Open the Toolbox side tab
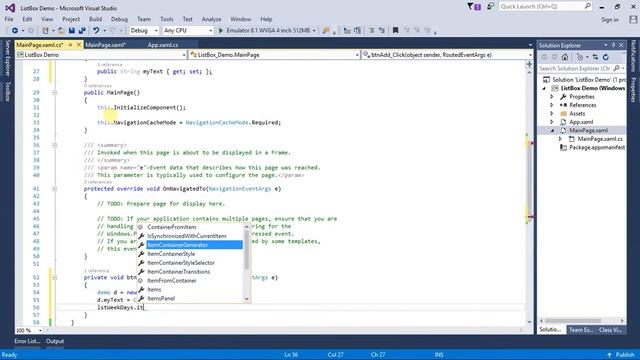This screenshot has width=640, height=360. coord(7,91)
